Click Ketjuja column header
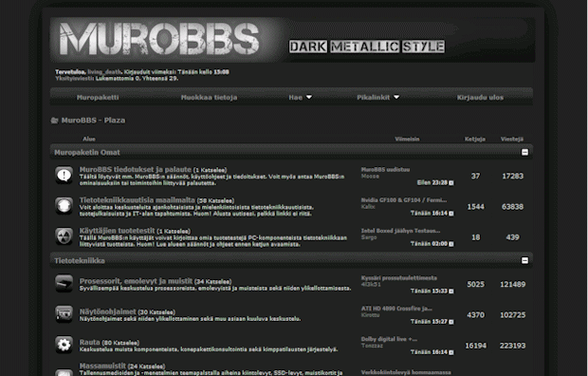The height and width of the screenshot is (376, 588). (x=475, y=139)
